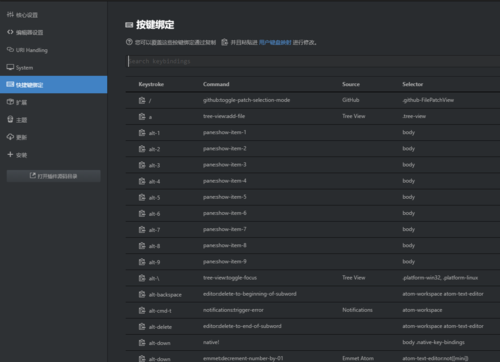Click command notifications:trigger-error

pos(233,310)
